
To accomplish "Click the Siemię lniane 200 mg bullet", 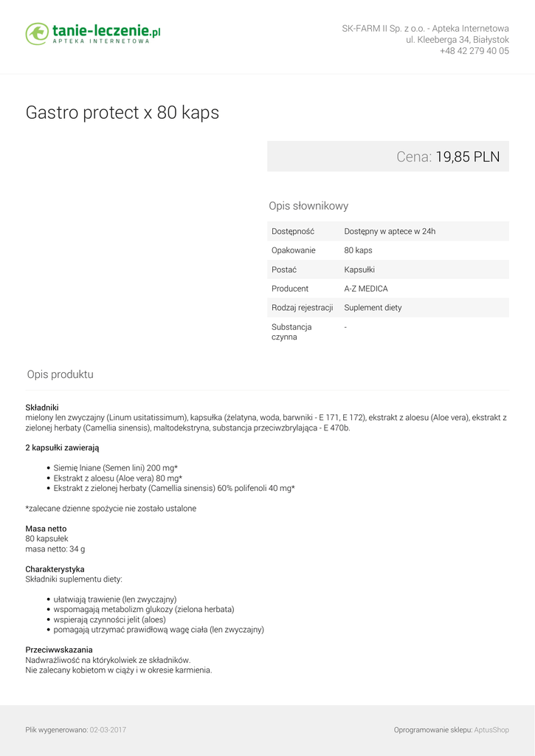I will tap(116, 468).
